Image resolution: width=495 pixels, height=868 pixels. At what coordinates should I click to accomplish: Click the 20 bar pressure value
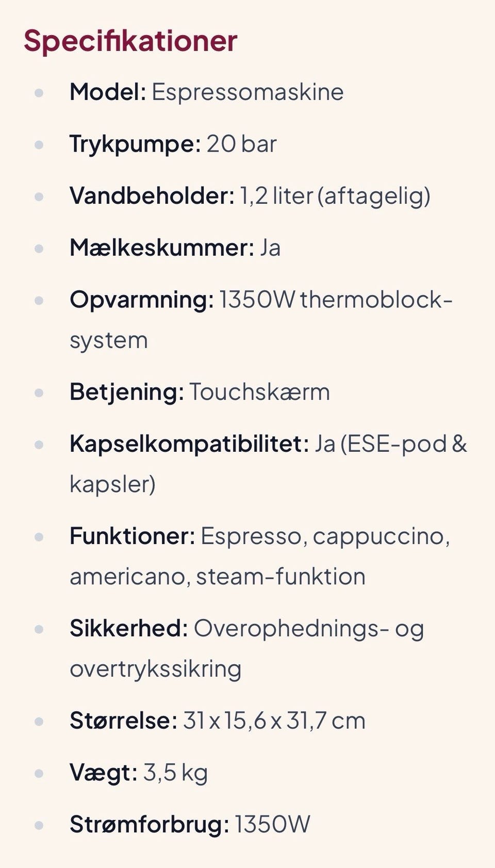[x=241, y=144]
